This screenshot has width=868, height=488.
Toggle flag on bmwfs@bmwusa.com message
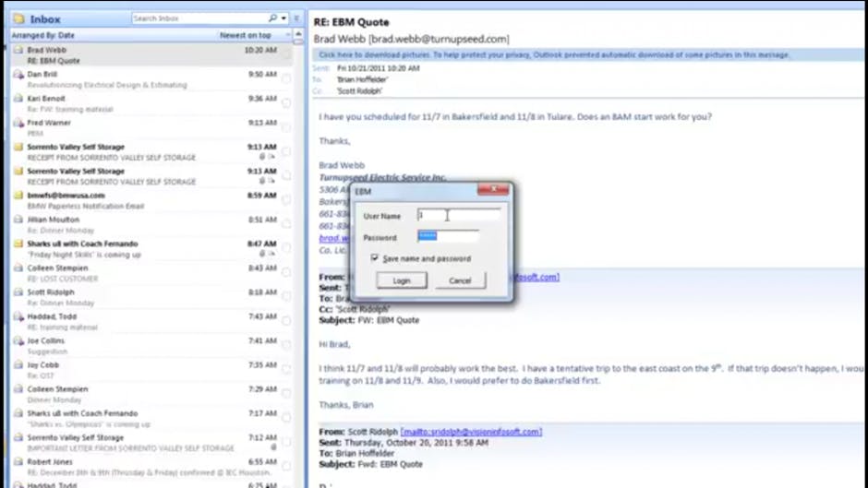[x=286, y=200]
